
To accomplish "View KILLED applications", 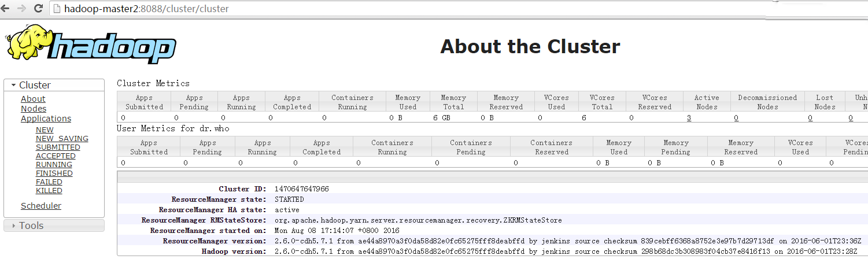I will point(49,191).
